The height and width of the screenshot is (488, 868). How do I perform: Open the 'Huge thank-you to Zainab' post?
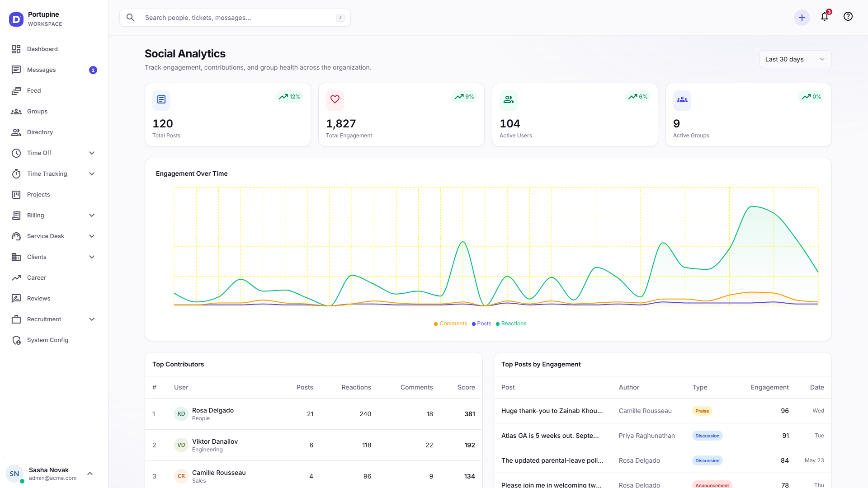[662, 411]
